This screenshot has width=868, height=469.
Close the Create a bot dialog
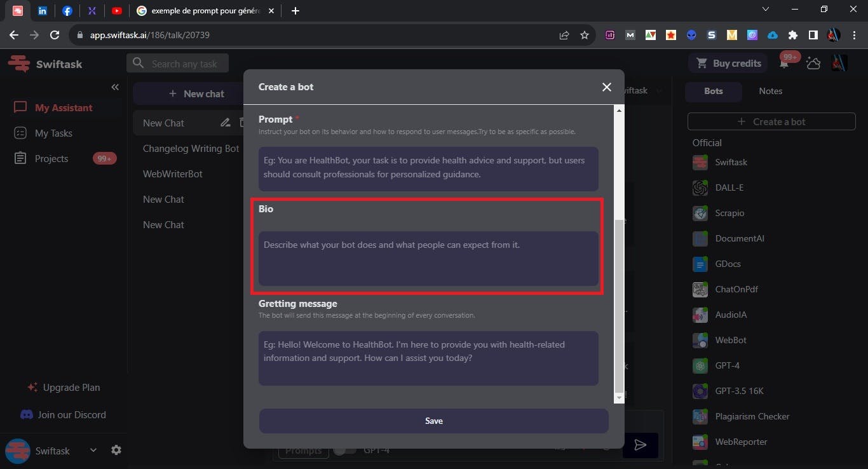607,87
